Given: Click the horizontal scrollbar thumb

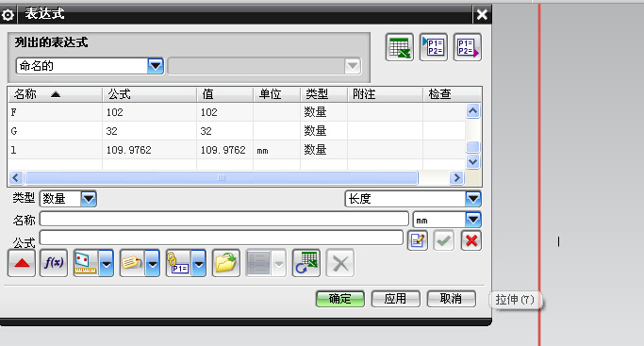Looking at the screenshot, I should [x=222, y=178].
